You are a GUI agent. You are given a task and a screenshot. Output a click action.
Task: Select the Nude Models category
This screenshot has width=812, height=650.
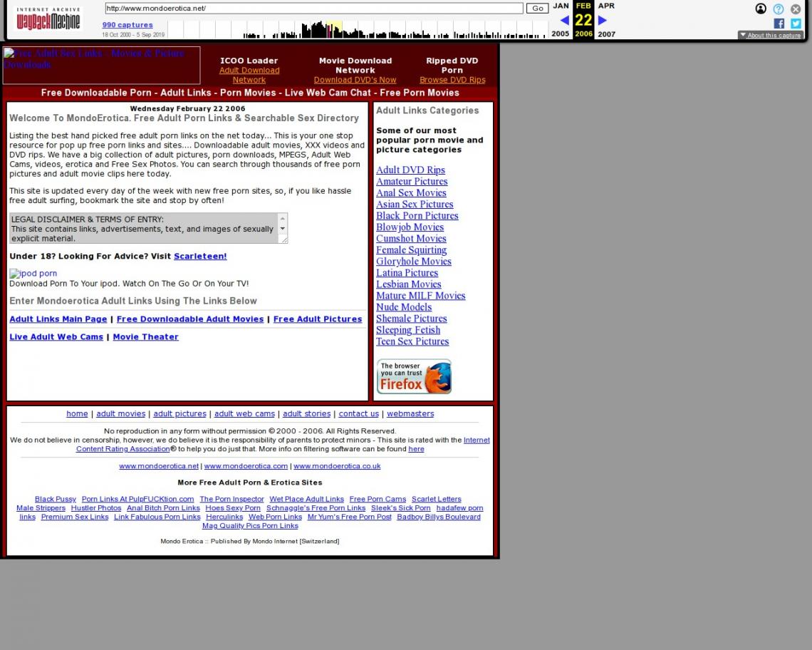[404, 307]
